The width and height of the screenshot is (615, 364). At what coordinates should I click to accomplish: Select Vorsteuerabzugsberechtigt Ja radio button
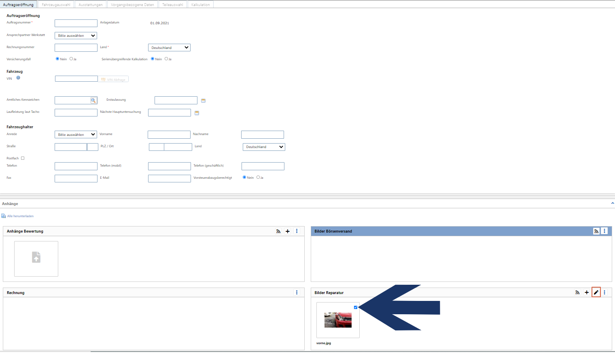tap(258, 177)
